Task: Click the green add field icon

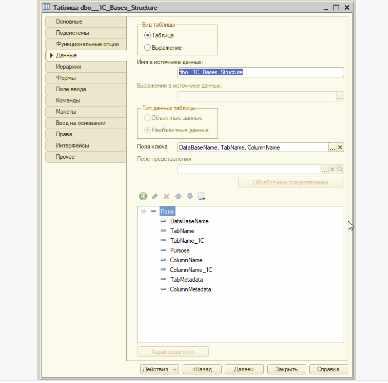Action: 143,196
